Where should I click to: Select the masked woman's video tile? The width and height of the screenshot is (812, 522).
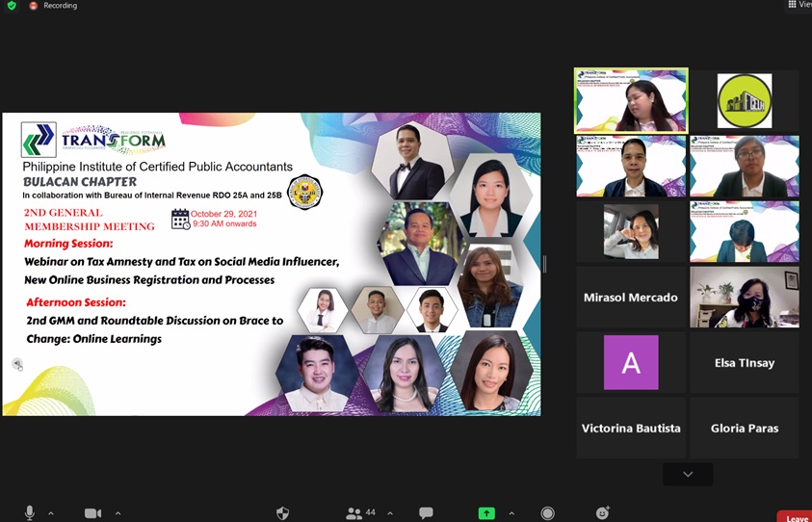745,298
